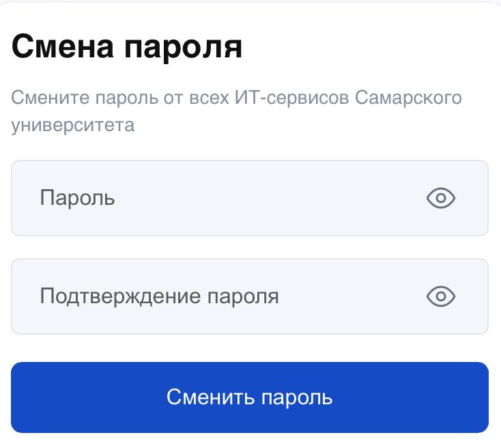Submit the form with the blue Сменить пароль button

point(250,397)
